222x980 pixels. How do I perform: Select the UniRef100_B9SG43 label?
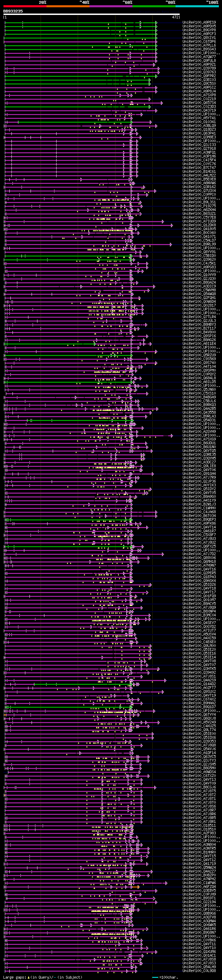(199, 49)
